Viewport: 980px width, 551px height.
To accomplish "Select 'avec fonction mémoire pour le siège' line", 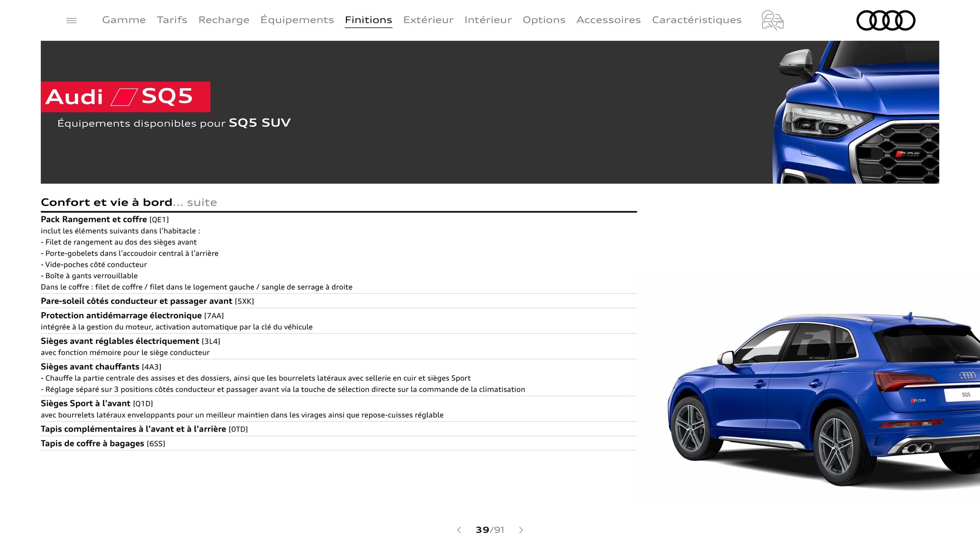I will (x=125, y=353).
